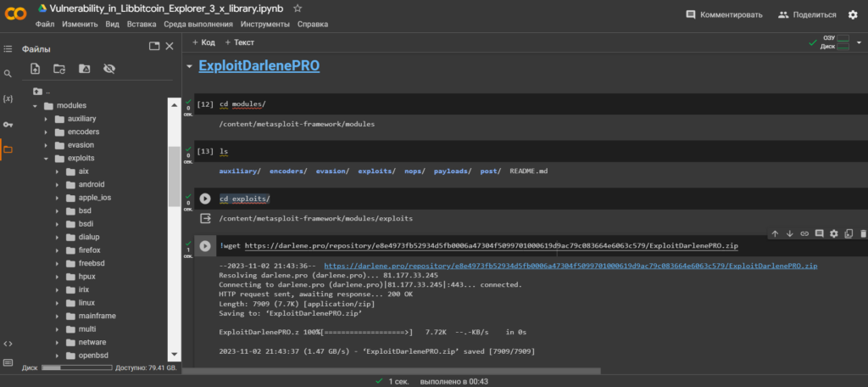This screenshot has height=387, width=868.
Task: Expand the evasion folder
Action: point(46,145)
